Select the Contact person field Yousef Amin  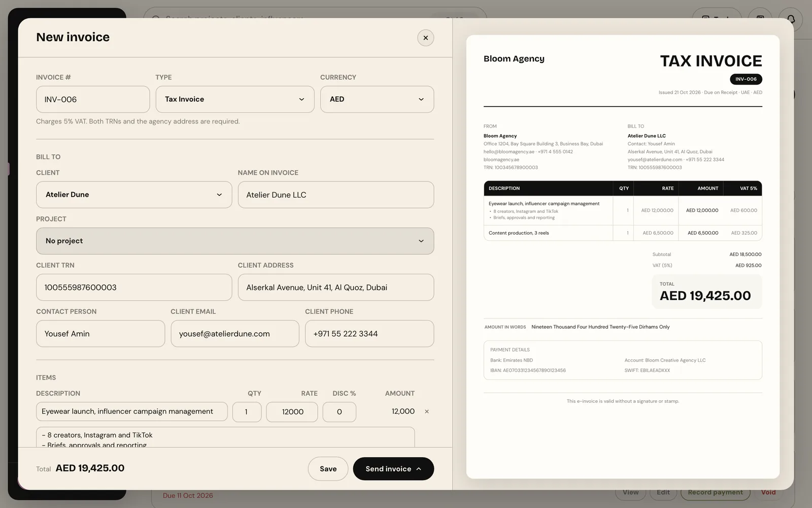point(100,334)
